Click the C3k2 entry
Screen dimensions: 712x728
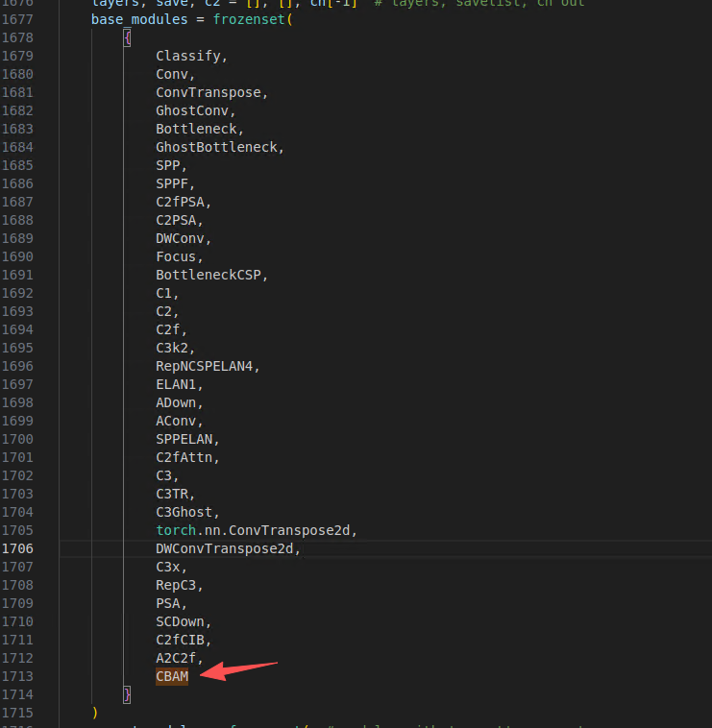[x=172, y=348]
